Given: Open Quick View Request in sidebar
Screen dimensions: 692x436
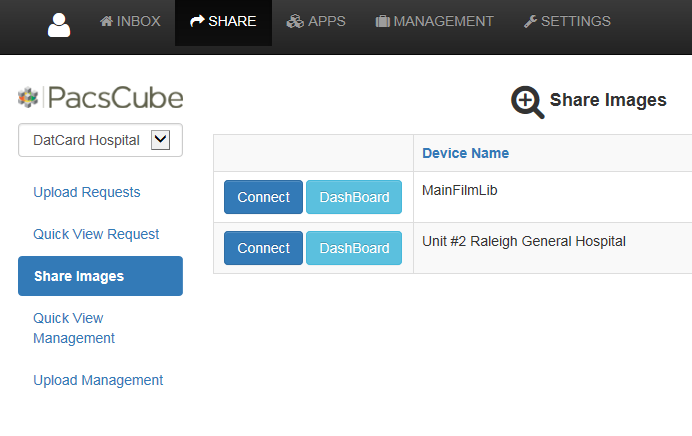Looking at the screenshot, I should coord(96,234).
